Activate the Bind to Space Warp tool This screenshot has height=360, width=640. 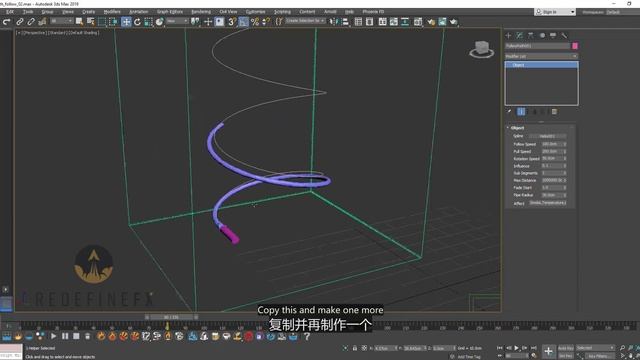coord(42,22)
